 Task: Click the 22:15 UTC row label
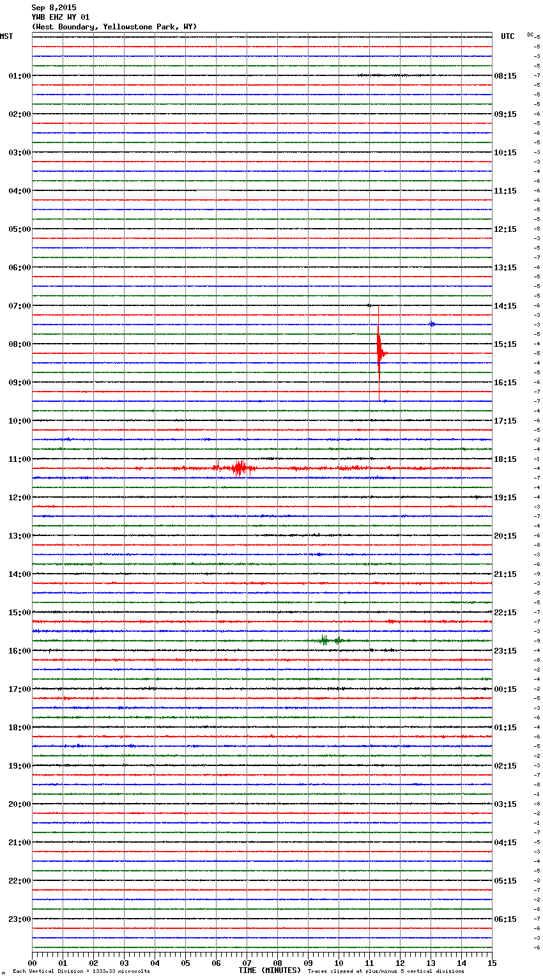click(505, 613)
